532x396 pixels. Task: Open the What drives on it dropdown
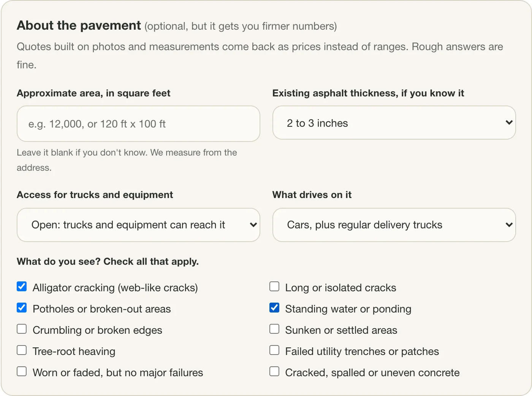394,225
